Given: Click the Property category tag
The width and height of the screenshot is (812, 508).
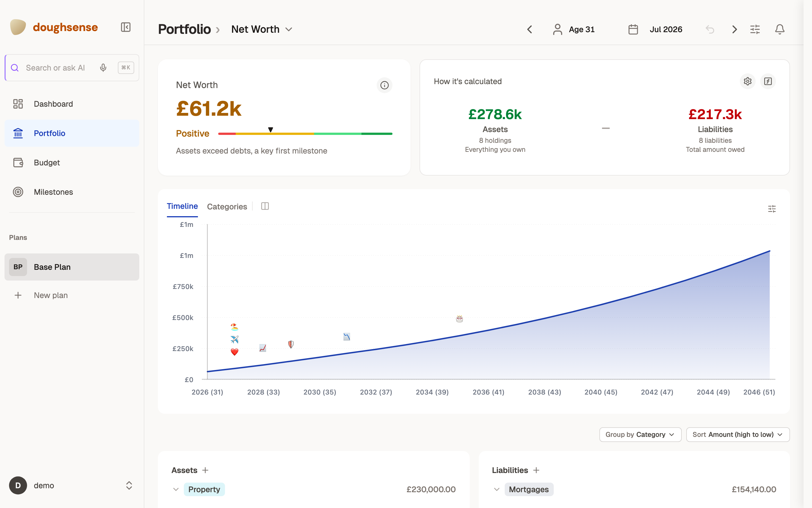Looking at the screenshot, I should (204, 490).
